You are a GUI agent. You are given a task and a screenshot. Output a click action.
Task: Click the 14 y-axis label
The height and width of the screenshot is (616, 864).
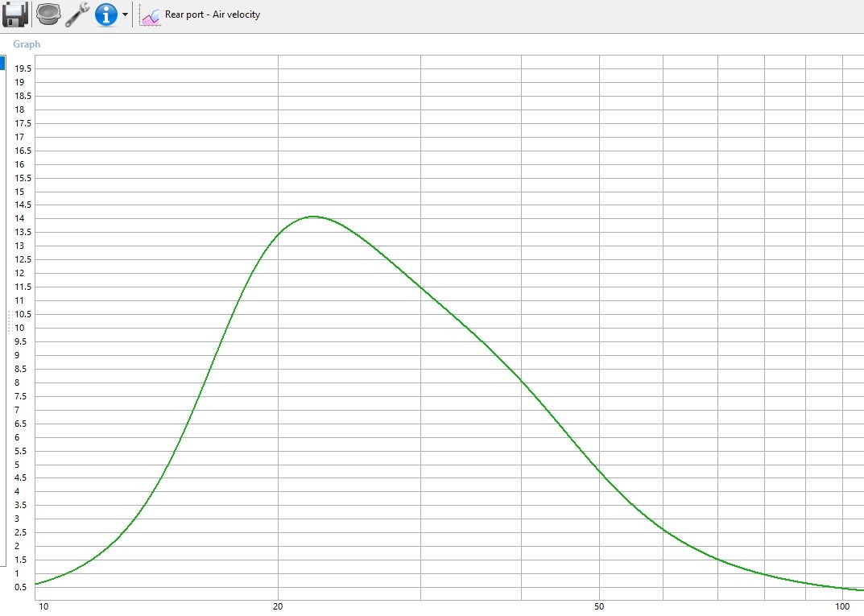20,218
